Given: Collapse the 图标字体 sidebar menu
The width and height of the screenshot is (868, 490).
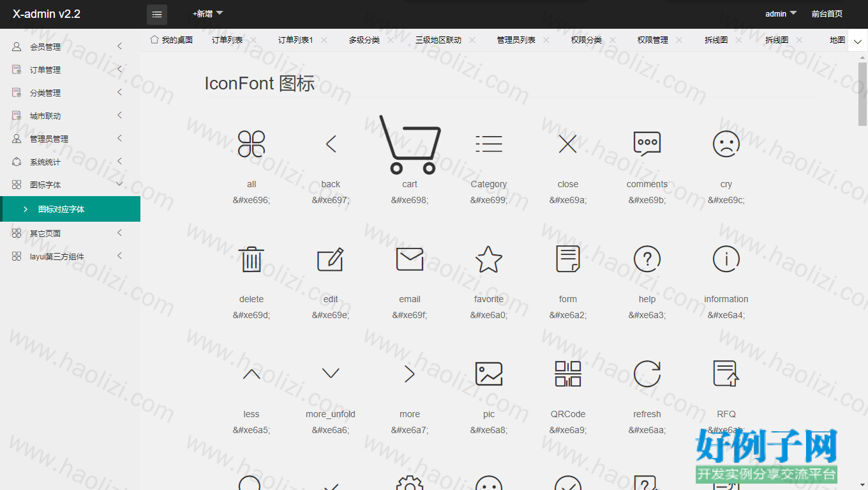Looking at the screenshot, I should tap(70, 185).
